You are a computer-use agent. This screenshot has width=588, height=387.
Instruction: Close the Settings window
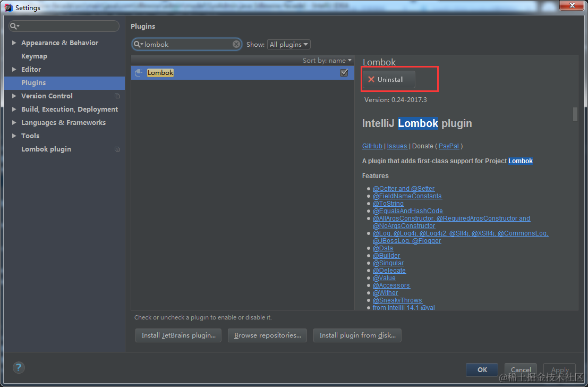point(572,5)
